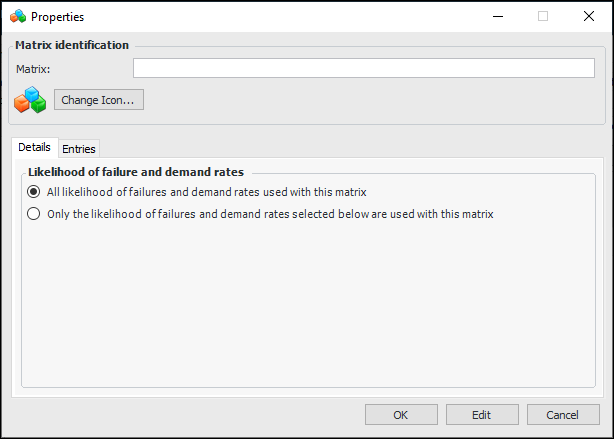Confirm the dialog with OK
The image size is (614, 439).
point(400,414)
